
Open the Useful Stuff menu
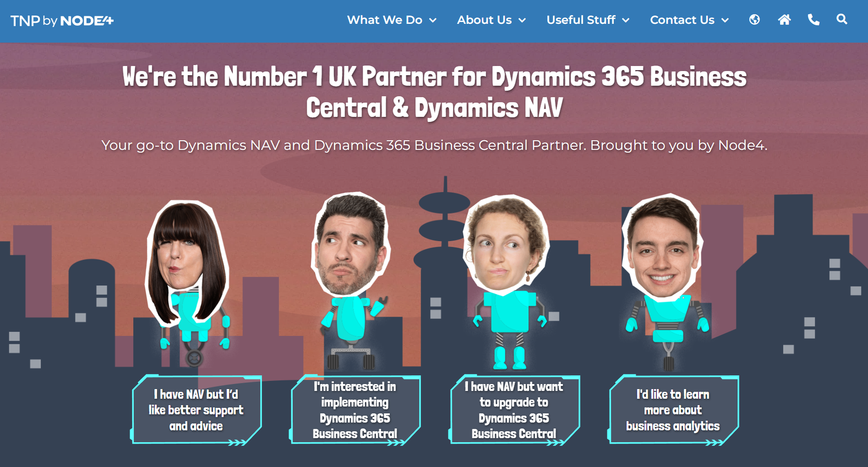coord(581,20)
